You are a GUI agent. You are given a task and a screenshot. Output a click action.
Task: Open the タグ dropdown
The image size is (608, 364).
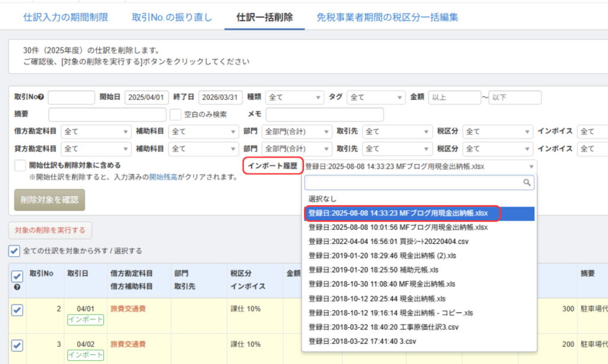[375, 97]
